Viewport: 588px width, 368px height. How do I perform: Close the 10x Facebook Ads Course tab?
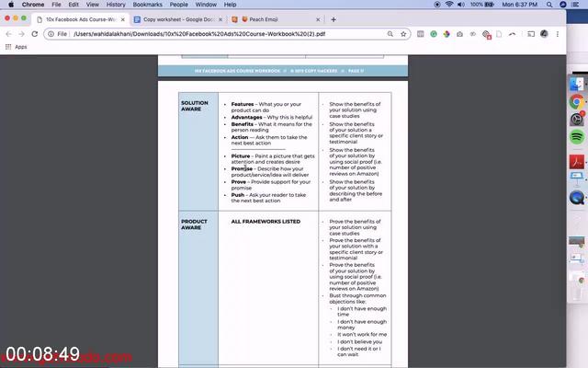coord(122,19)
